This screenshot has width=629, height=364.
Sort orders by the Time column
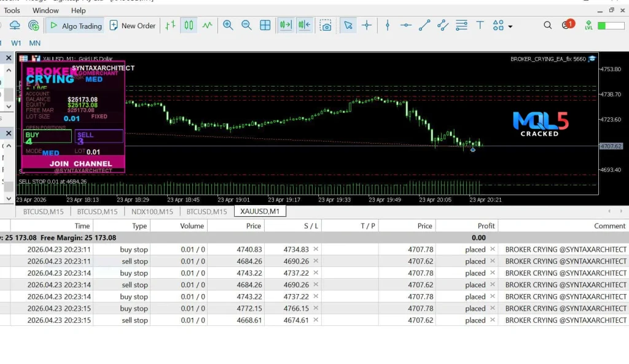tap(52, 226)
